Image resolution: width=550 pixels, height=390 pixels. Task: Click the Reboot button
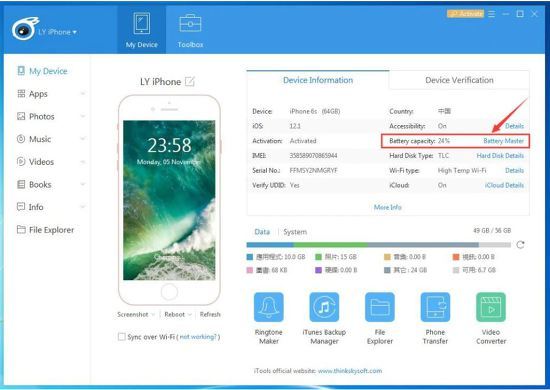174,314
